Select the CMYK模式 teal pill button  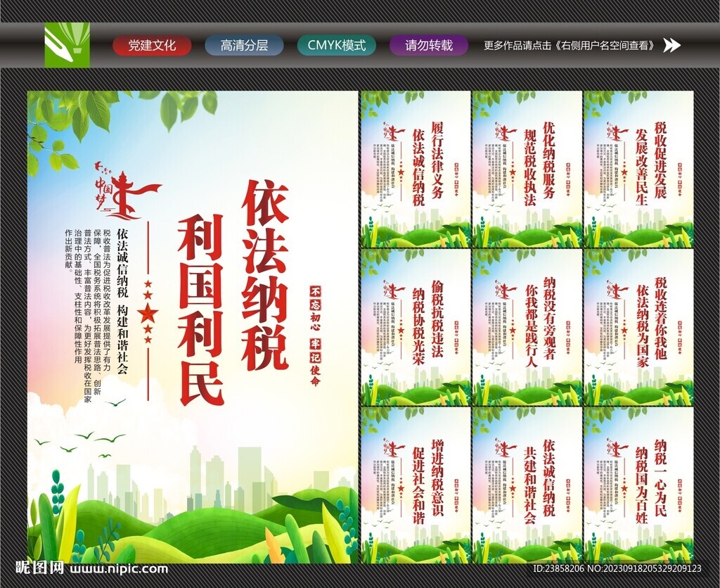pos(337,46)
